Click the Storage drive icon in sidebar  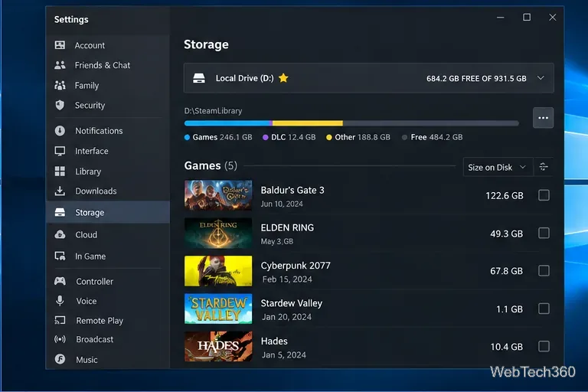60,212
